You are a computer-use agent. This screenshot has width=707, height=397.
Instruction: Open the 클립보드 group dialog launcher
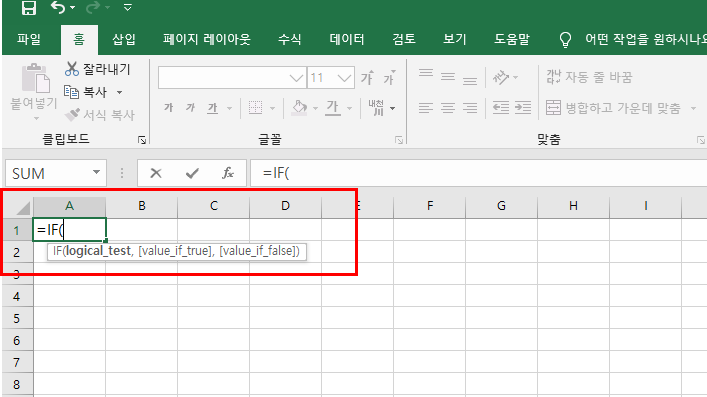[x=142, y=140]
